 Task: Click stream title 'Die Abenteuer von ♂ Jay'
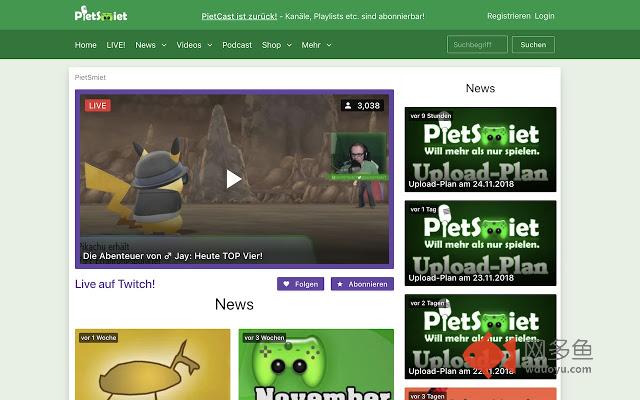(x=173, y=256)
